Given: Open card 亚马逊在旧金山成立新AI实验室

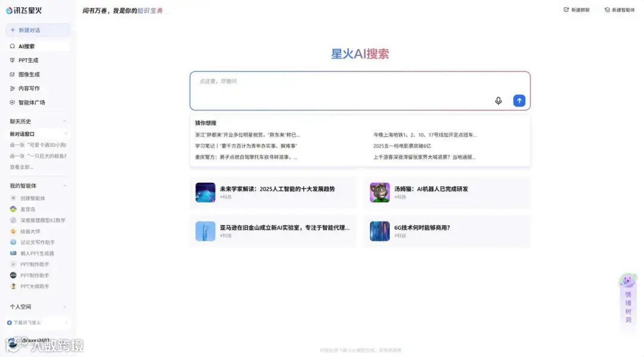Looking at the screenshot, I should point(273,231).
